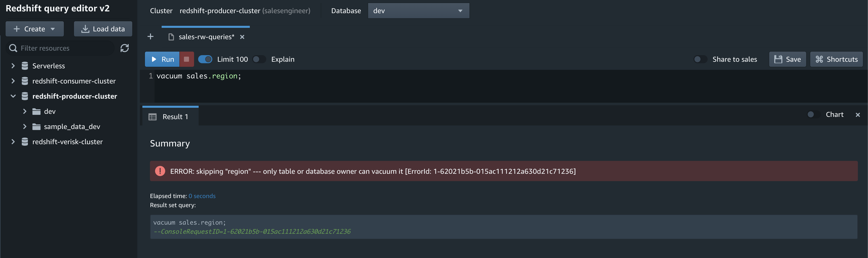868x258 pixels.
Task: Open the Shortcuts panel
Action: (836, 59)
